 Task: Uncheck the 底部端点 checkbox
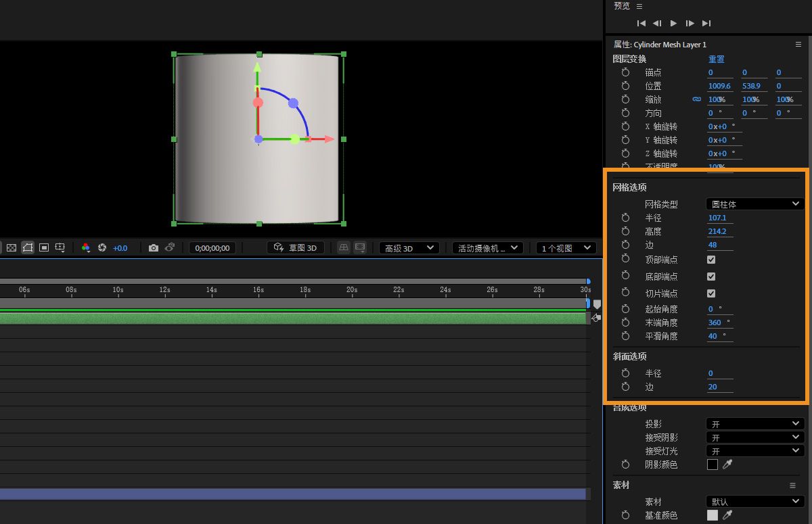tap(711, 277)
